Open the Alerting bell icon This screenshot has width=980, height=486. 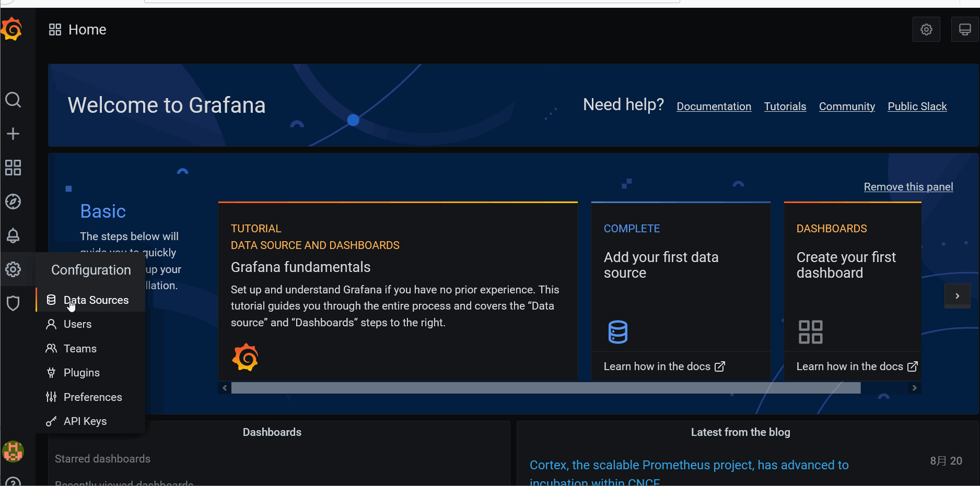coord(13,235)
